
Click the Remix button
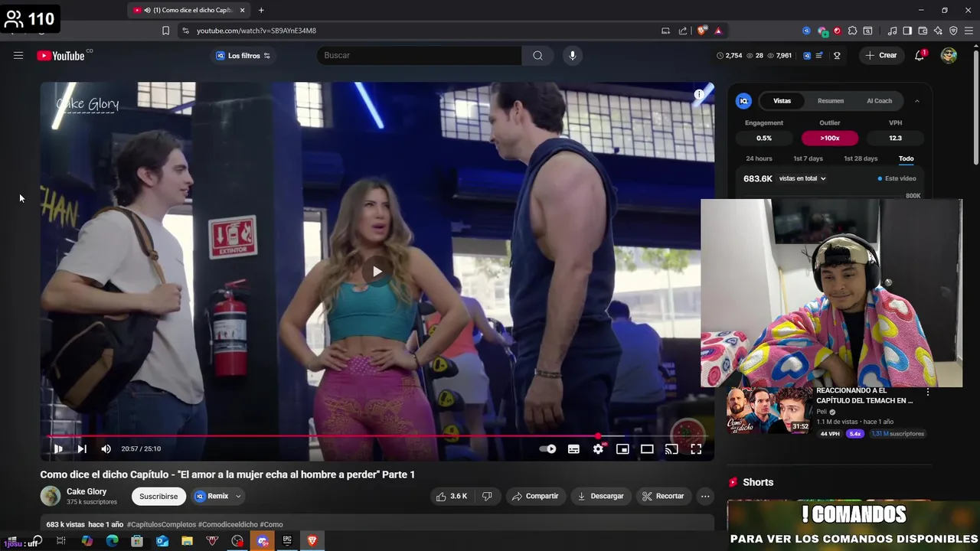pyautogui.click(x=211, y=496)
